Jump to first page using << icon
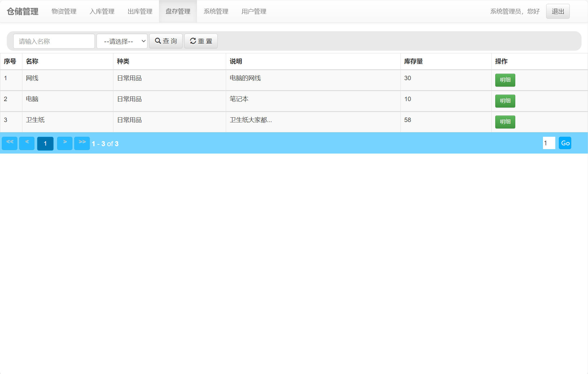 (x=9, y=143)
